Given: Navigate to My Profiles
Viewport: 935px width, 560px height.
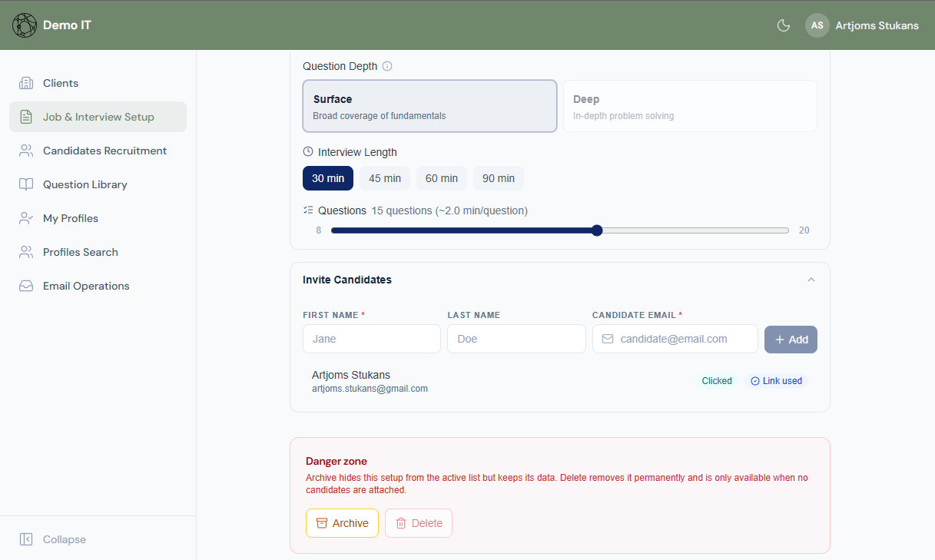Looking at the screenshot, I should pos(98,218).
